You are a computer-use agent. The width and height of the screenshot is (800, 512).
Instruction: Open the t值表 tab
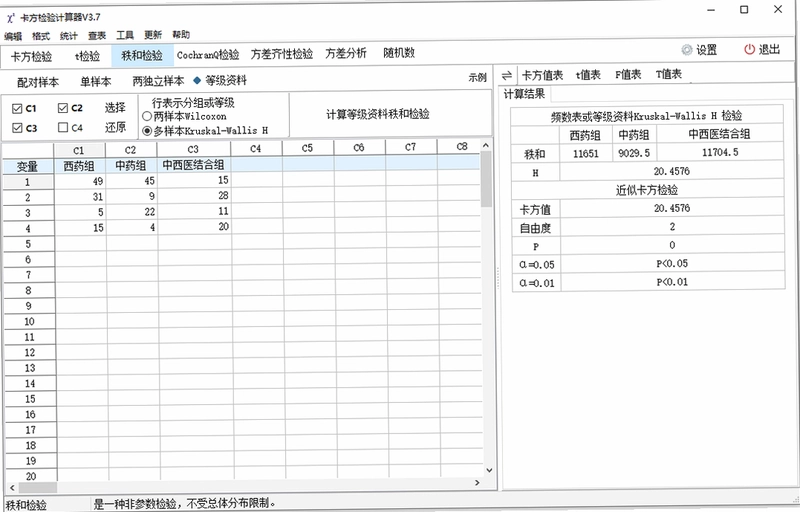(x=588, y=75)
